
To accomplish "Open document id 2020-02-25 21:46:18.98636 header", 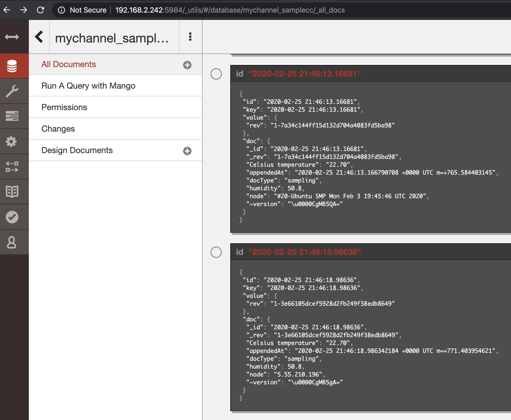I will pyautogui.click(x=304, y=252).
